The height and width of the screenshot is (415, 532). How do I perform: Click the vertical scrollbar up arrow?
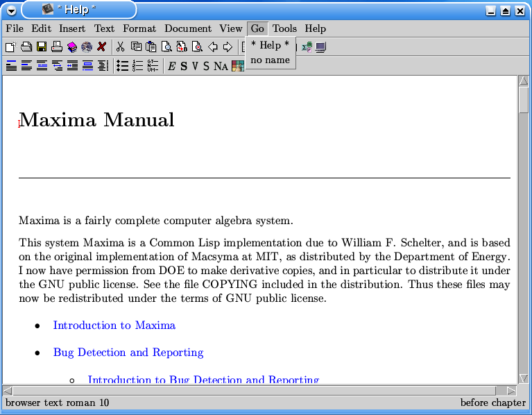pyautogui.click(x=524, y=81)
